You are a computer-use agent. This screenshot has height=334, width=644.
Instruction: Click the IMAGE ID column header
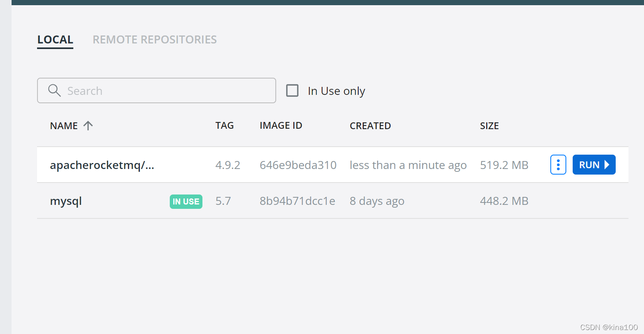click(281, 126)
